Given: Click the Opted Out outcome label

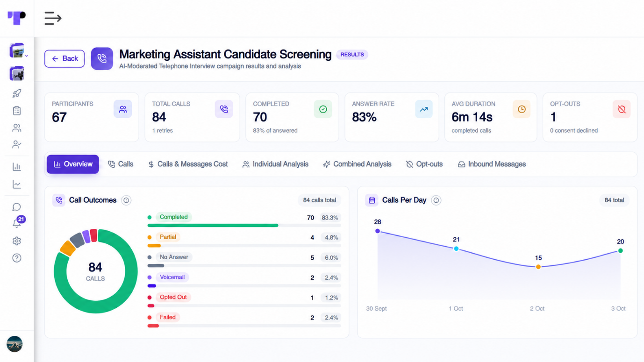Looking at the screenshot, I should (173, 298).
